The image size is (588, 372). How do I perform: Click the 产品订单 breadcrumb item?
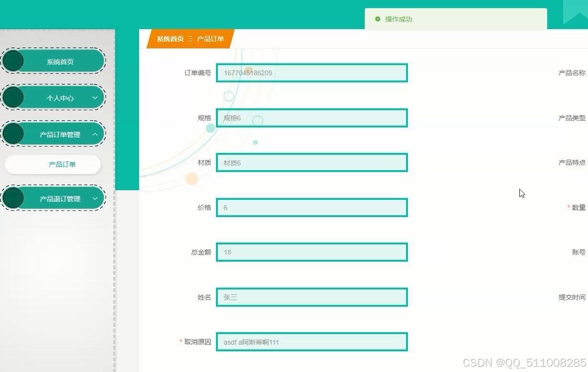(211, 39)
